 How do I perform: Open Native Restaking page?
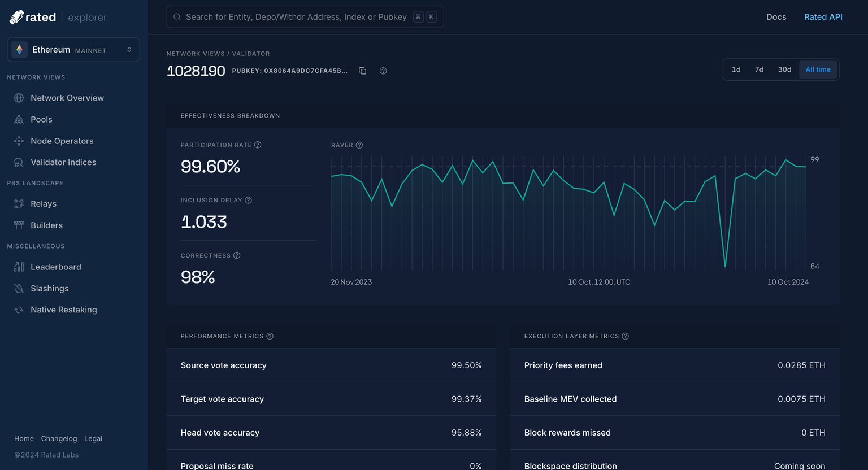(x=64, y=310)
